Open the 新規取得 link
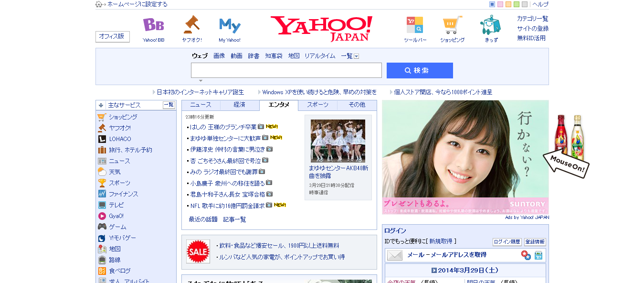 [x=441, y=241]
